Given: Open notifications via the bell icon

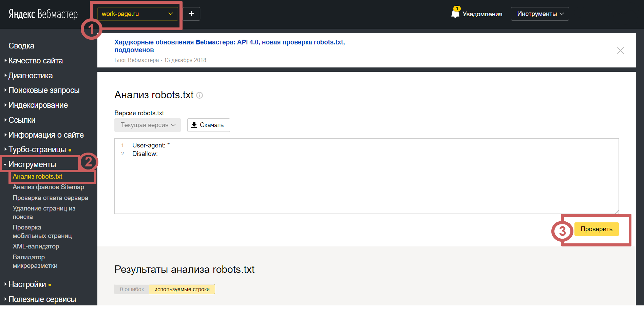Looking at the screenshot, I should click(x=455, y=14).
